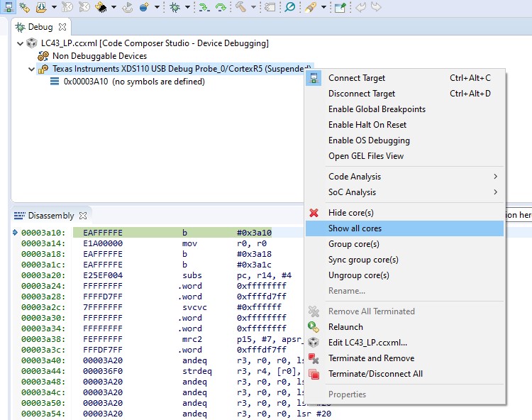532x420 pixels.
Task: Expand the SoC Analysis submenu
Action: tap(404, 192)
